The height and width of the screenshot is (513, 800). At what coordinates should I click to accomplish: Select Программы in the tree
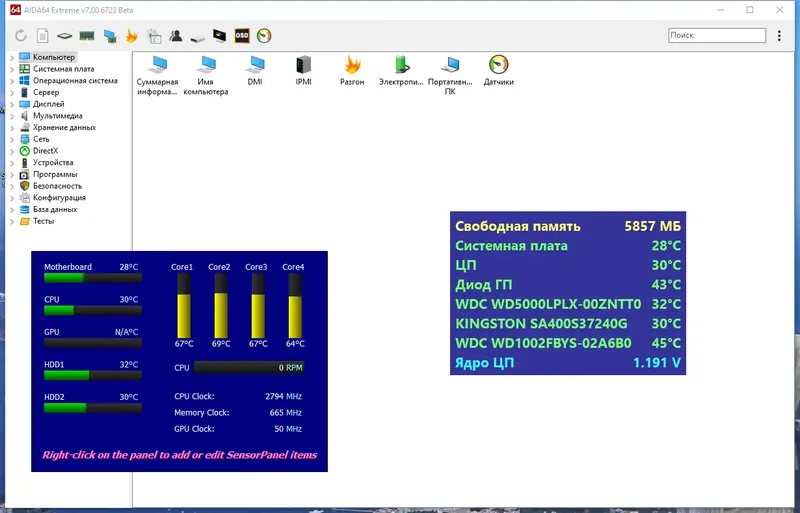(x=55, y=175)
